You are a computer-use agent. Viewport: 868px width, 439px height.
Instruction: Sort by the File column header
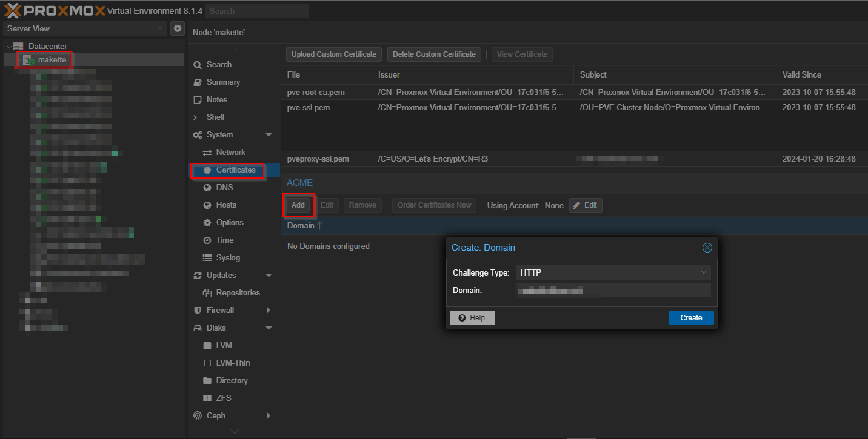coord(326,75)
